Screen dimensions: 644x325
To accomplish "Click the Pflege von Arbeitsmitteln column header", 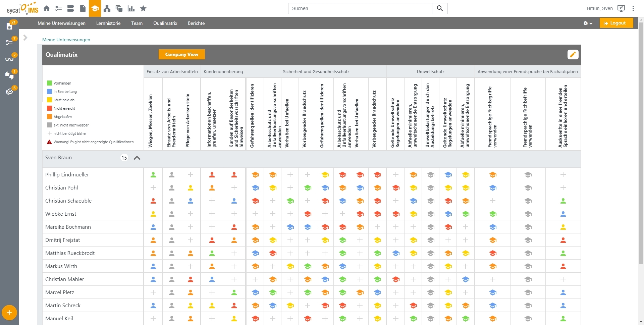I will [x=188, y=120].
